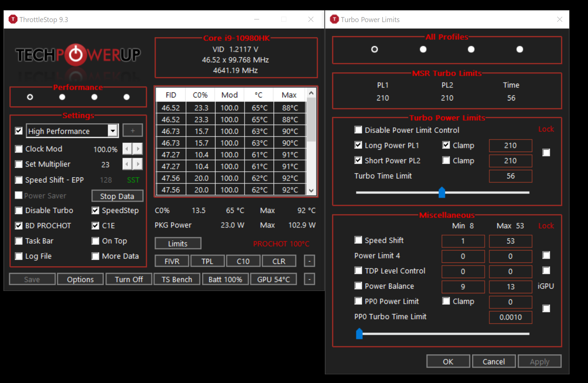Click the core table vertical scrollbar thumb
The width and height of the screenshot is (588, 383).
point(311,120)
